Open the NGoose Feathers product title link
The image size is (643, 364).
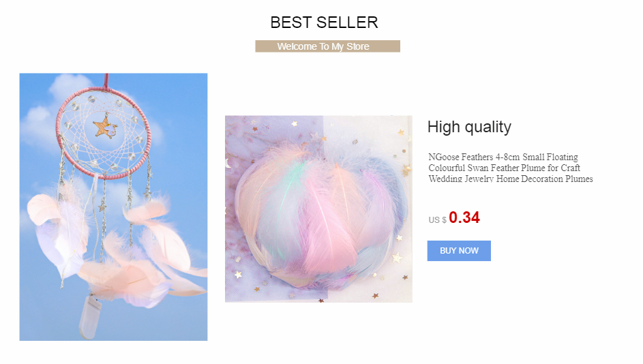pyautogui.click(x=511, y=168)
